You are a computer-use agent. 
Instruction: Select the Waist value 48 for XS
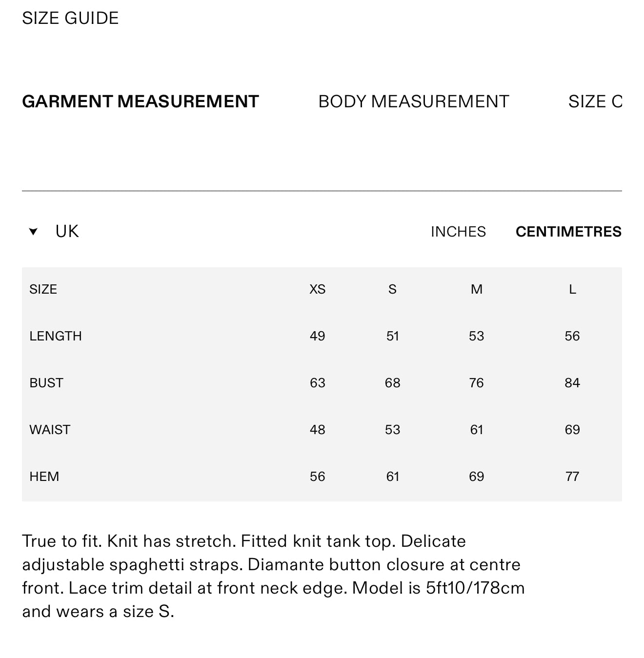[x=317, y=430]
